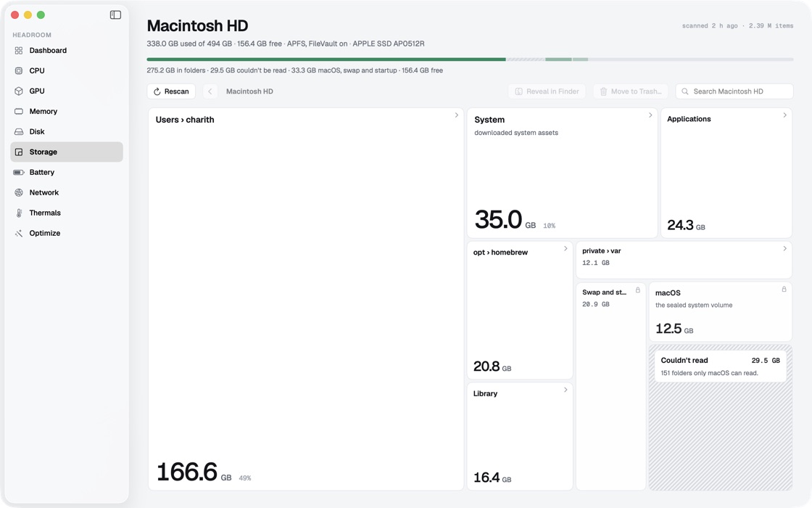Click the striped unreadable segment of storage bar

click(526, 60)
